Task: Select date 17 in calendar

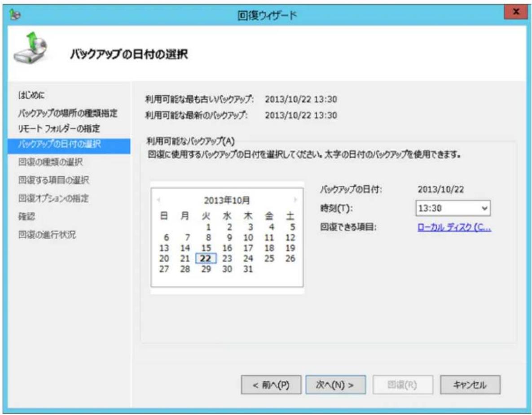Action: pyautogui.click(x=248, y=248)
